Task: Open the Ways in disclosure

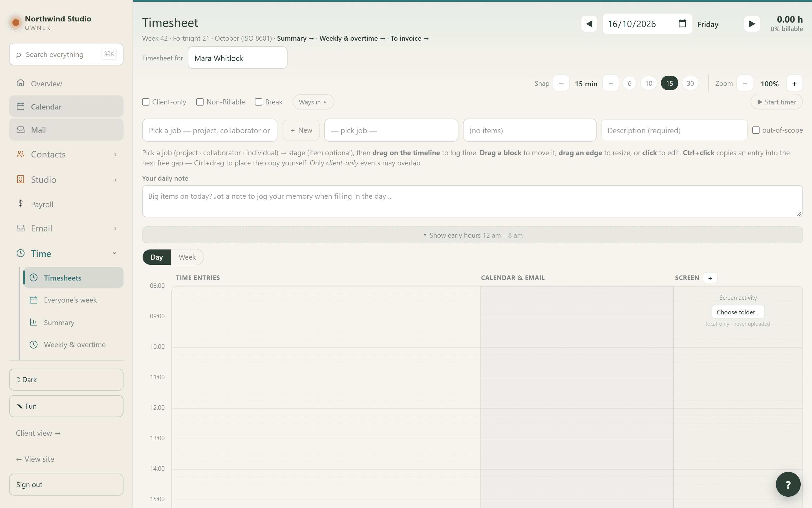Action: pyautogui.click(x=313, y=102)
